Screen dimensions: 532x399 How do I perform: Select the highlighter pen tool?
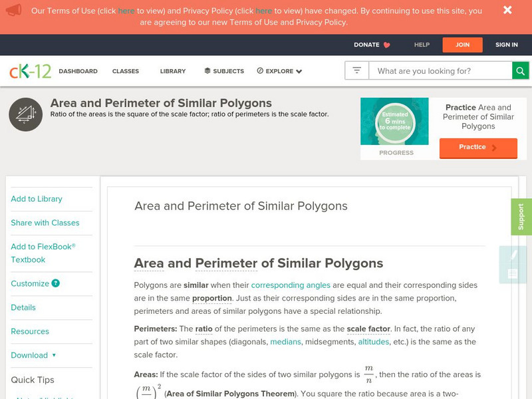(513, 255)
